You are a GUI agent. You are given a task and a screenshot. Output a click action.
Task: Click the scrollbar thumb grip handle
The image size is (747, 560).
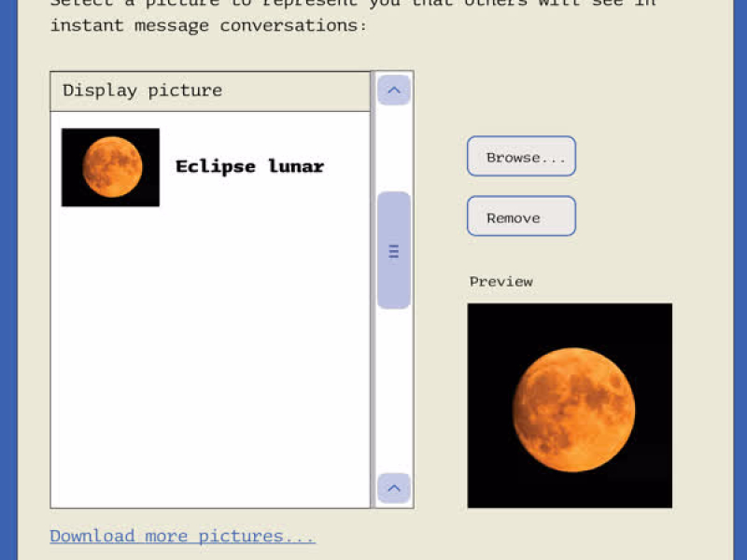(393, 251)
